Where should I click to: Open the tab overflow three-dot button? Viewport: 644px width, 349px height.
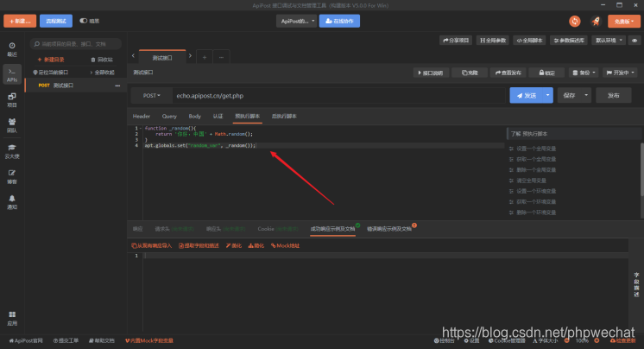(221, 57)
